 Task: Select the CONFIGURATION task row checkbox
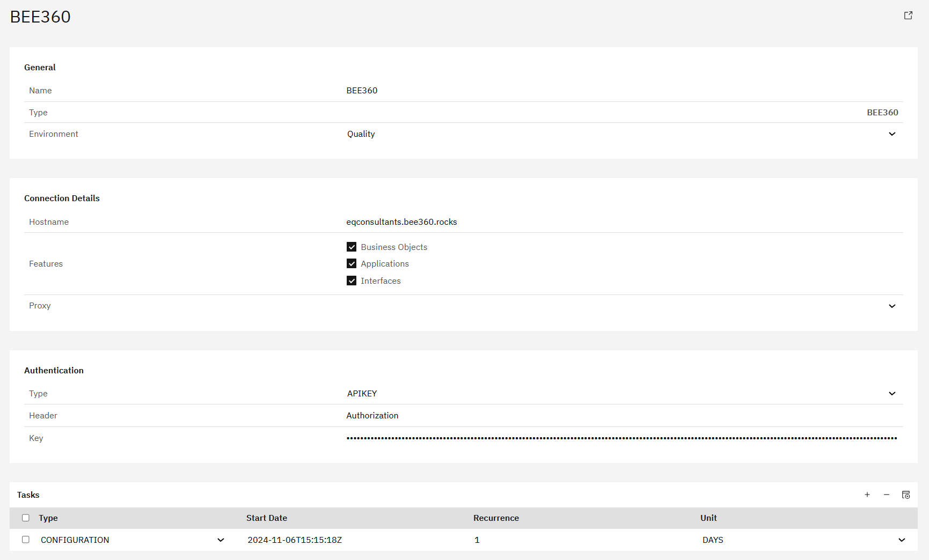tap(26, 540)
